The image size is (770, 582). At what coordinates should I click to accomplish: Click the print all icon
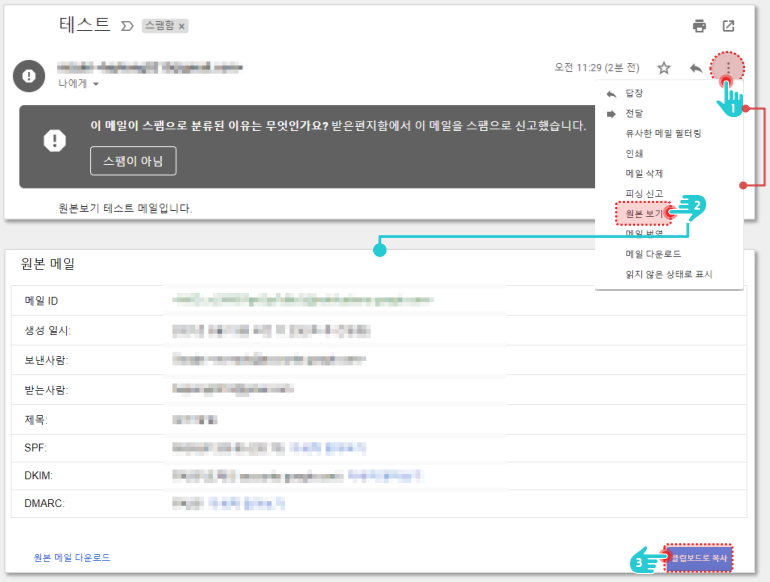point(699,26)
